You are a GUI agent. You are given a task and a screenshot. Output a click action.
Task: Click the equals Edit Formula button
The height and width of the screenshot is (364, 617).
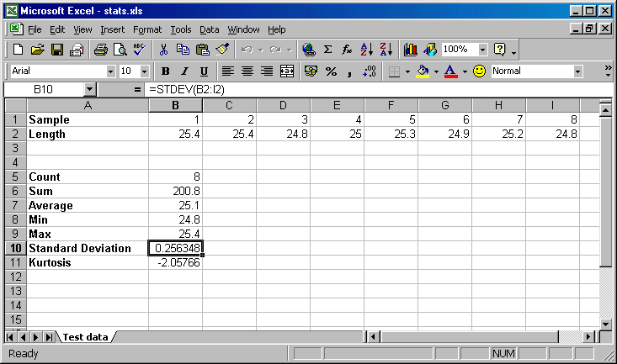(x=138, y=89)
